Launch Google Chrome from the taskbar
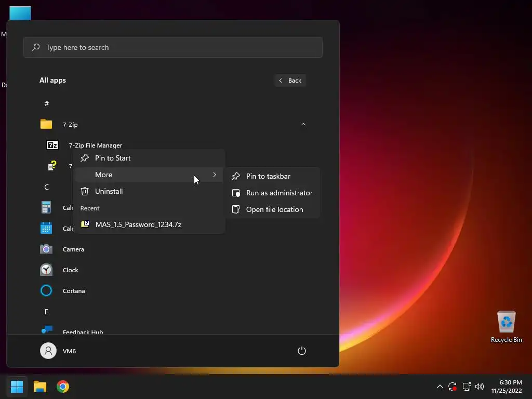The width and height of the screenshot is (532, 399). click(63, 387)
